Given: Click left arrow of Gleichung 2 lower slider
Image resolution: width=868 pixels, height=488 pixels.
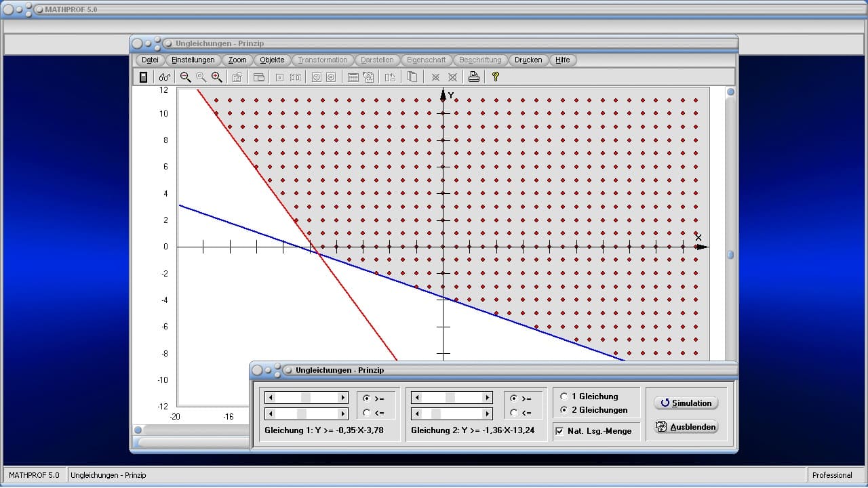Looking at the screenshot, I should click(416, 413).
